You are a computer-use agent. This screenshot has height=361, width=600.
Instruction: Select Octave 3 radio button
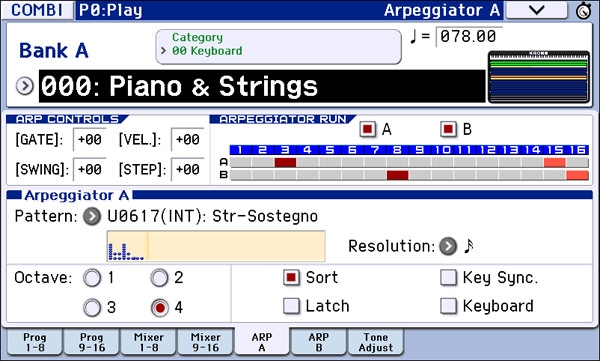(x=92, y=308)
